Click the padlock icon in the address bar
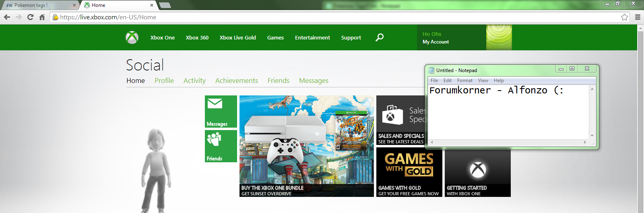 pyautogui.click(x=56, y=17)
